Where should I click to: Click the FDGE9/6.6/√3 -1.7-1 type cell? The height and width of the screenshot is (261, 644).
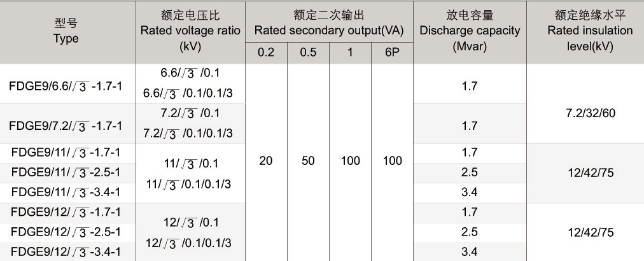pyautogui.click(x=66, y=85)
